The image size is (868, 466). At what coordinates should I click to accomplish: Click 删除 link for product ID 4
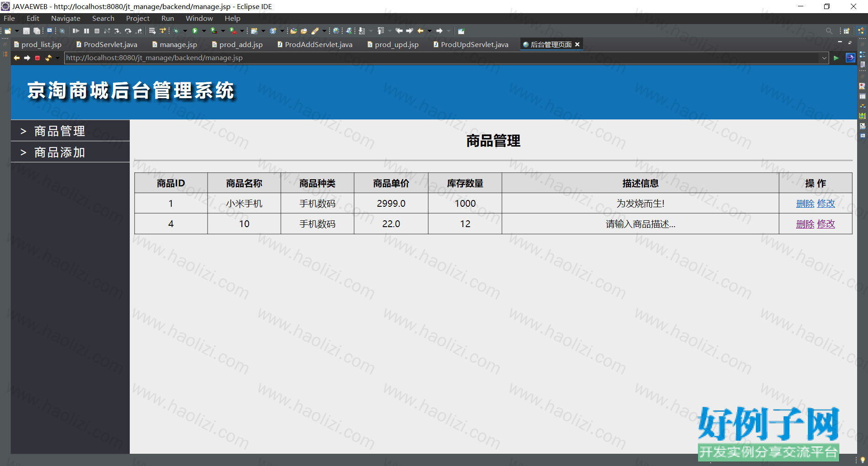[x=805, y=224]
